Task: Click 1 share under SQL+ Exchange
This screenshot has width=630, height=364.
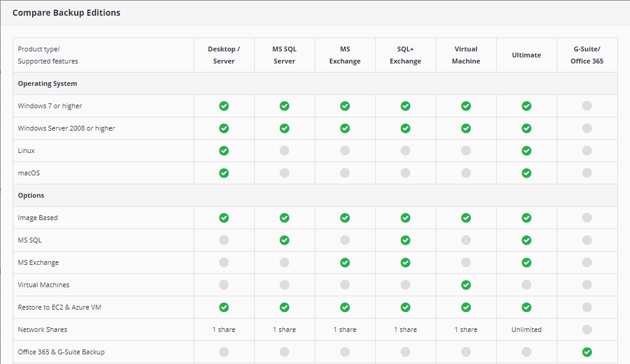Action: (x=405, y=330)
